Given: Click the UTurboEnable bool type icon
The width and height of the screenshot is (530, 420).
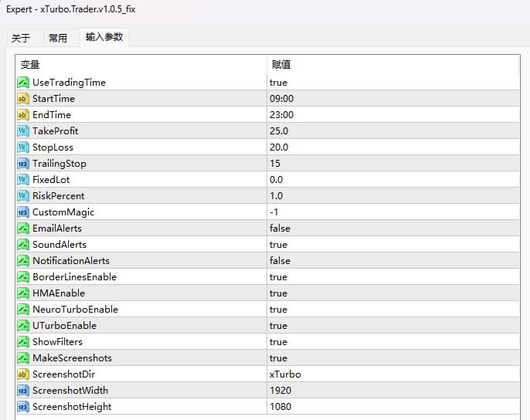Looking at the screenshot, I should click(x=23, y=326).
